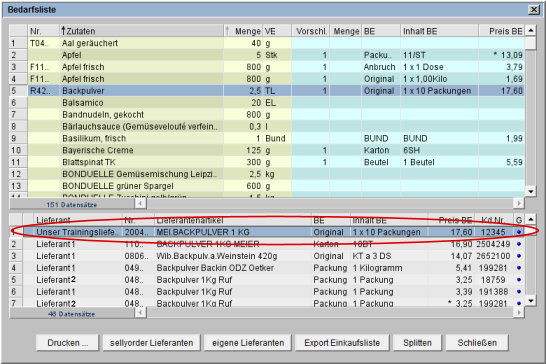Viewport: 546px width, 364px height.
Task: Click customer number '18759'
Action: point(494,280)
